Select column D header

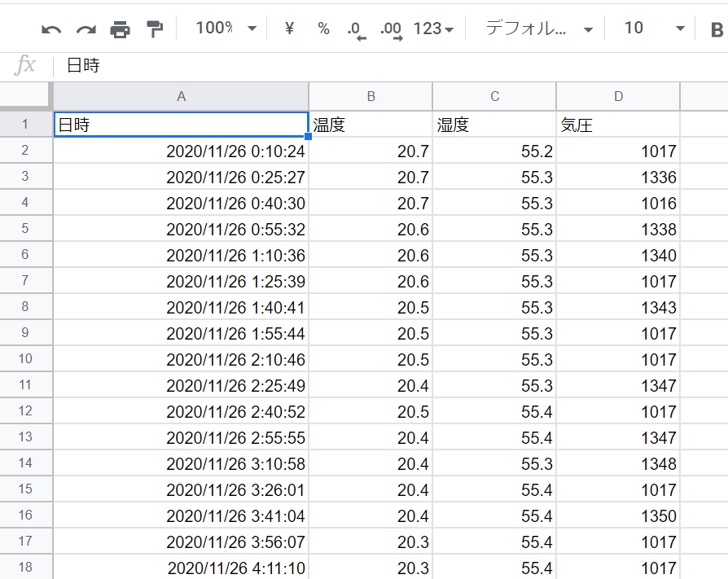[x=618, y=97]
